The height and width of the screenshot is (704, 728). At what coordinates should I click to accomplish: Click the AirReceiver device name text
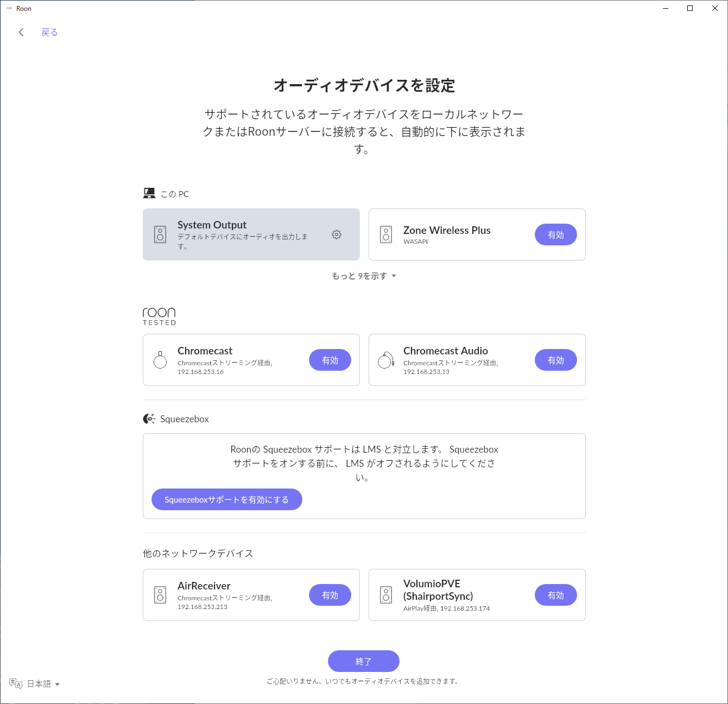tap(204, 586)
